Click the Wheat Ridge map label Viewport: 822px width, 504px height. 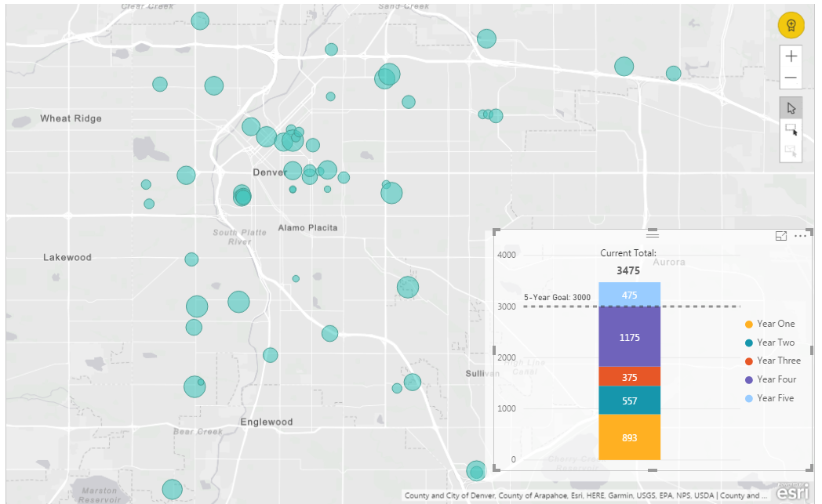(x=71, y=118)
